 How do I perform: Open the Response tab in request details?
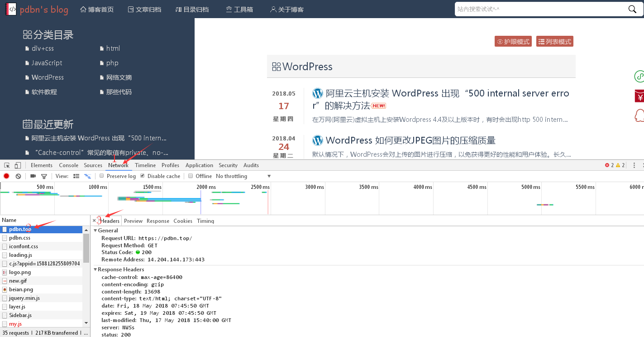158,221
